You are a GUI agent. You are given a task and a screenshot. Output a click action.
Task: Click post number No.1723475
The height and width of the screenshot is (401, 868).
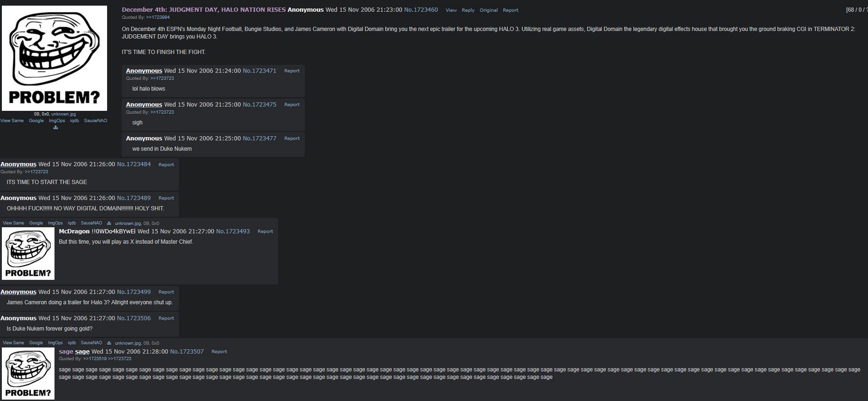259,105
